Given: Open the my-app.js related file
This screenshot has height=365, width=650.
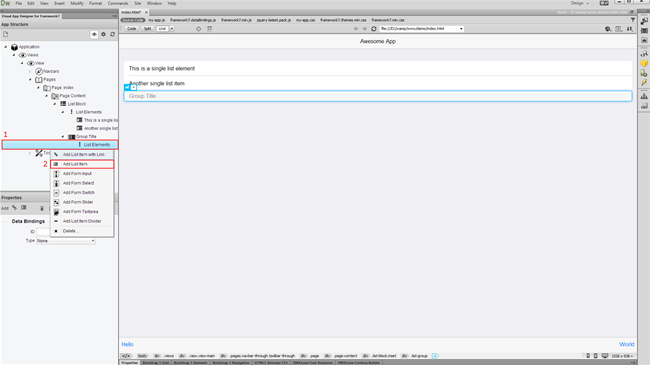Looking at the screenshot, I should click(157, 20).
